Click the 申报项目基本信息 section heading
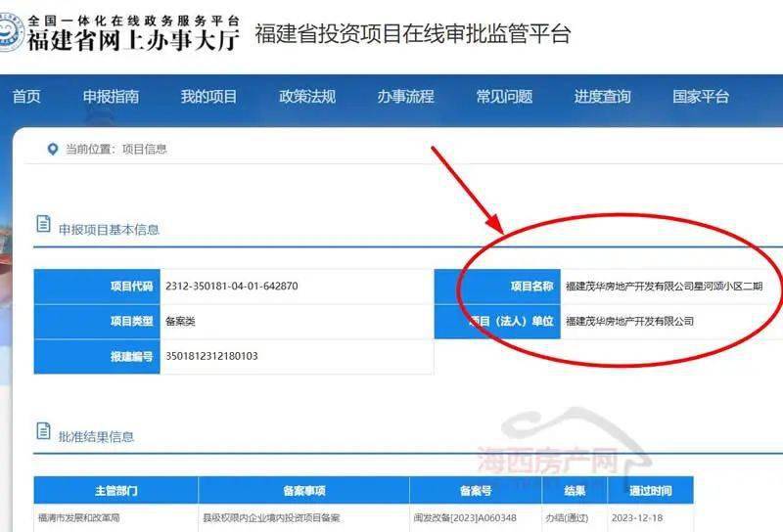Viewport: 783px width, 532px height. [109, 230]
